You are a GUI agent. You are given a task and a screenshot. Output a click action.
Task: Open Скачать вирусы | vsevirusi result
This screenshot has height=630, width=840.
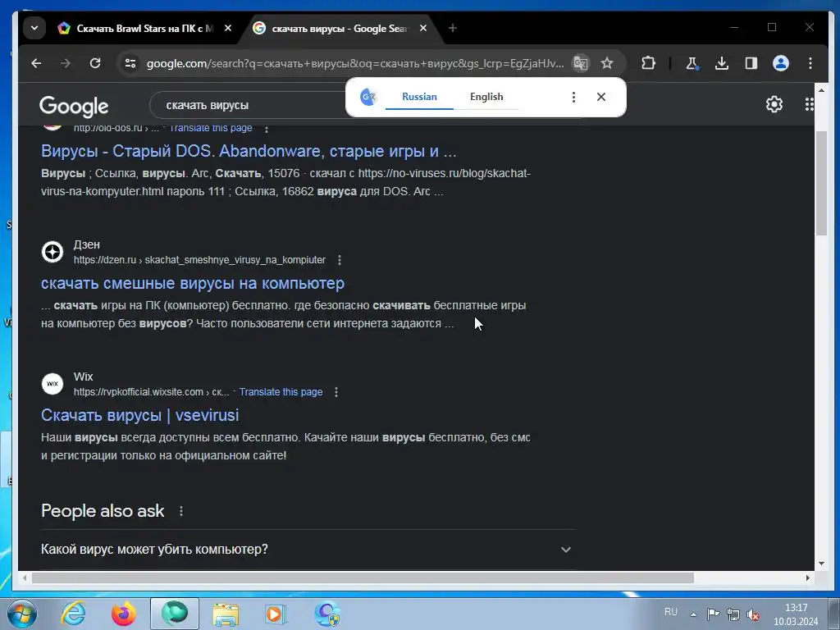pyautogui.click(x=139, y=415)
